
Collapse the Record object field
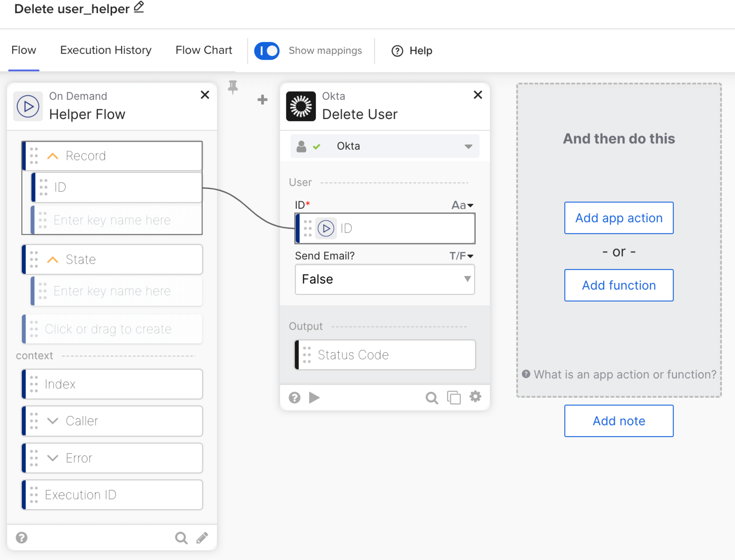coord(53,156)
